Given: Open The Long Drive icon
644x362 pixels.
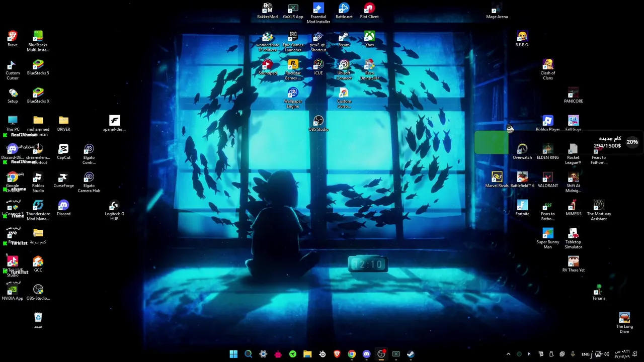Looking at the screenshot, I should [624, 323].
